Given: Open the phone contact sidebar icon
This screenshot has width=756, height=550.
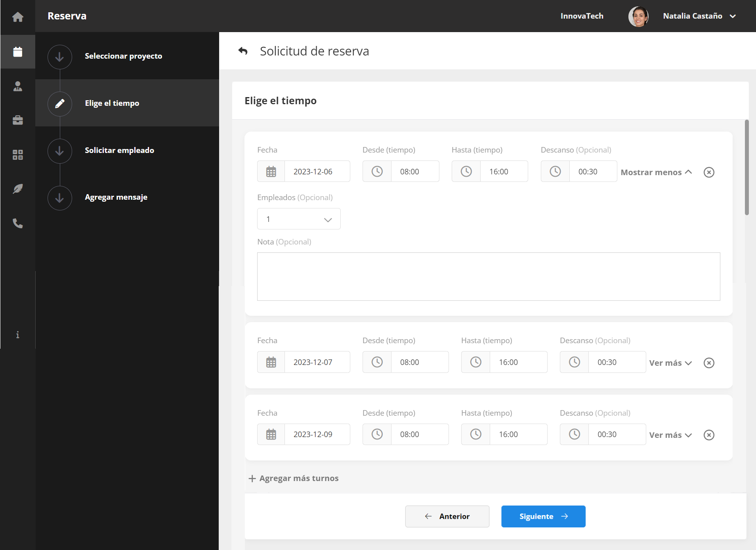Looking at the screenshot, I should coord(18,223).
